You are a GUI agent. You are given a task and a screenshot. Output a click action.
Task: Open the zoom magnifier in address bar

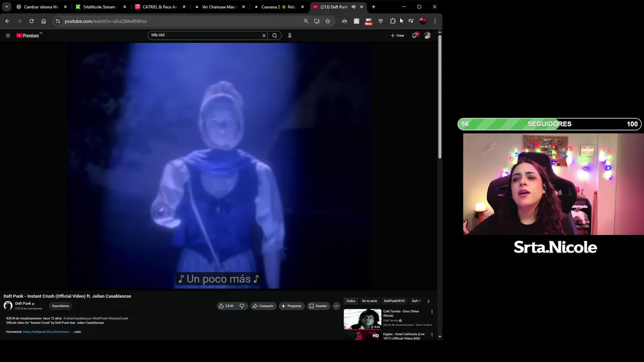pyautogui.click(x=306, y=21)
